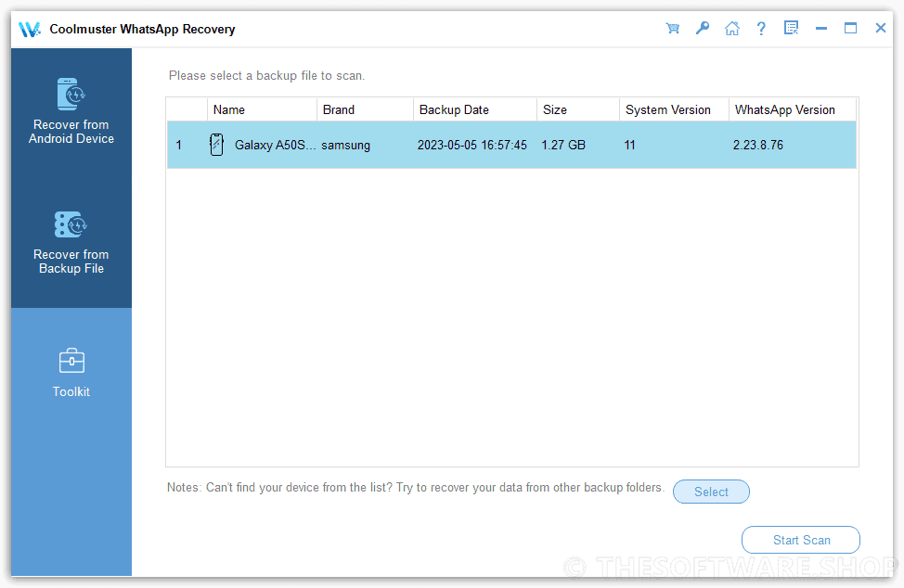Open the question mark help icon
This screenshot has width=904, height=588.
click(761, 28)
